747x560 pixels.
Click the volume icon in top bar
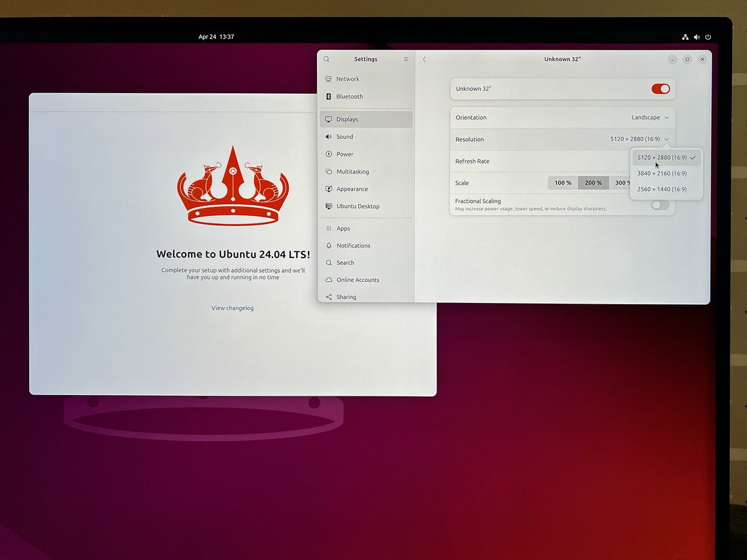(x=697, y=37)
